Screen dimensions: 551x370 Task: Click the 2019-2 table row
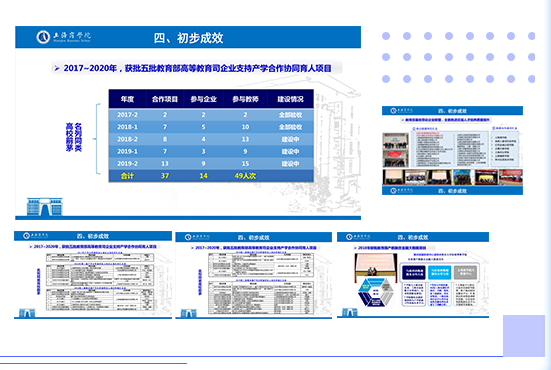(x=211, y=163)
